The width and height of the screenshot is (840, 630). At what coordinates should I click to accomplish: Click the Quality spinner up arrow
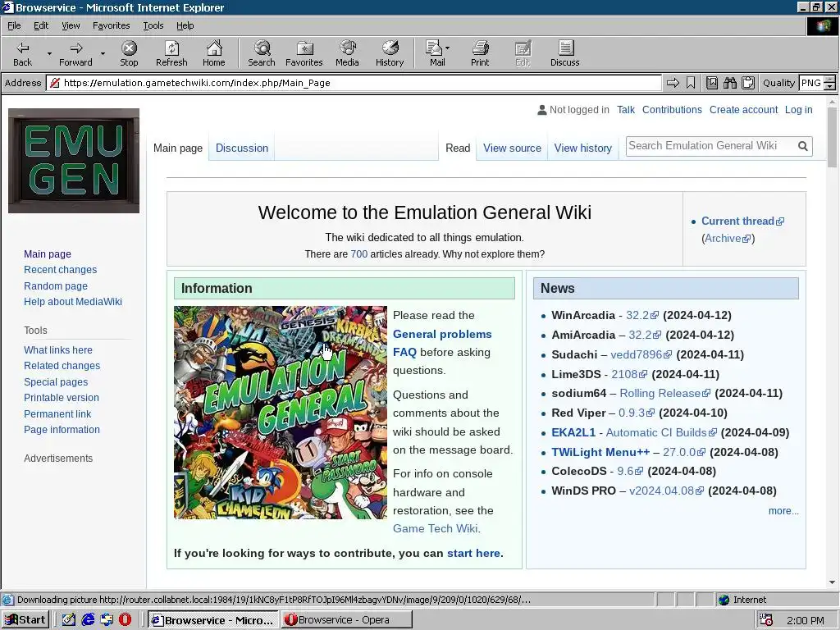pyautogui.click(x=829, y=80)
